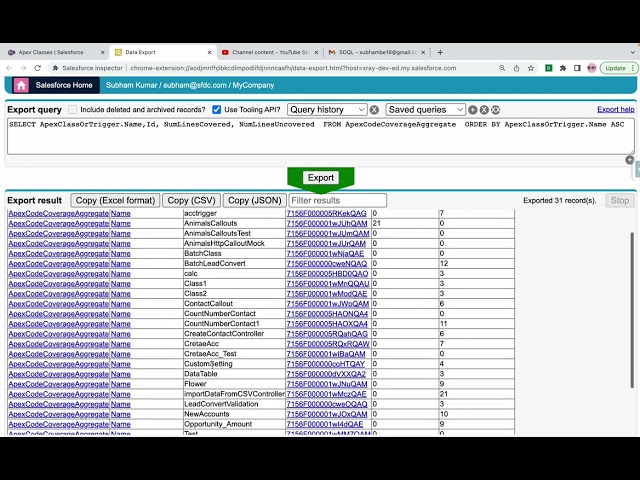640x480 pixels.
Task: Select the LeadConvertValidation cell
Action: coord(234,404)
